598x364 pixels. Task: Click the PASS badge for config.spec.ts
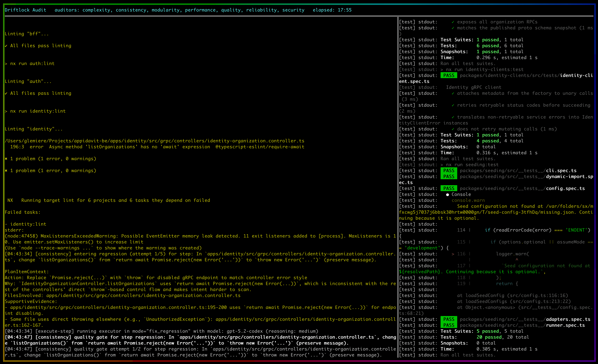(x=448, y=188)
